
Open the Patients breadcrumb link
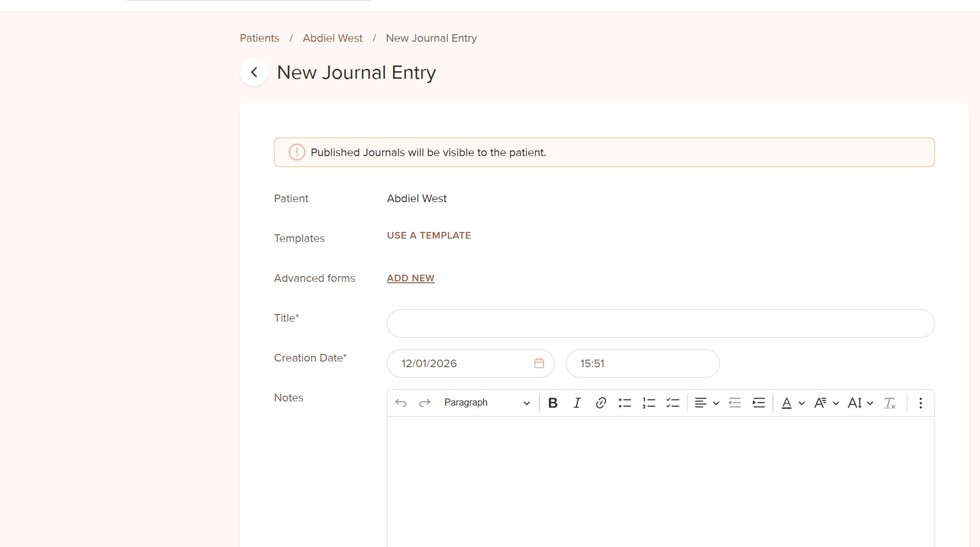click(x=259, y=38)
